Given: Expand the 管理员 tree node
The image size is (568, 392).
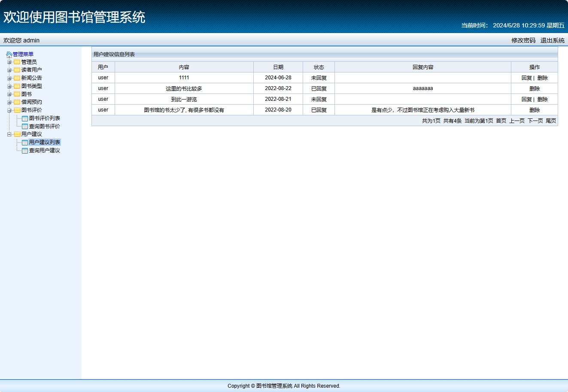Looking at the screenshot, I should click(9, 62).
